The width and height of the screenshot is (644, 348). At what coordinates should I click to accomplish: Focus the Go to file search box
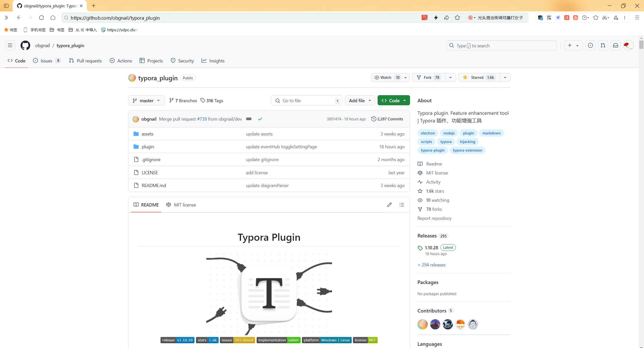click(x=307, y=100)
